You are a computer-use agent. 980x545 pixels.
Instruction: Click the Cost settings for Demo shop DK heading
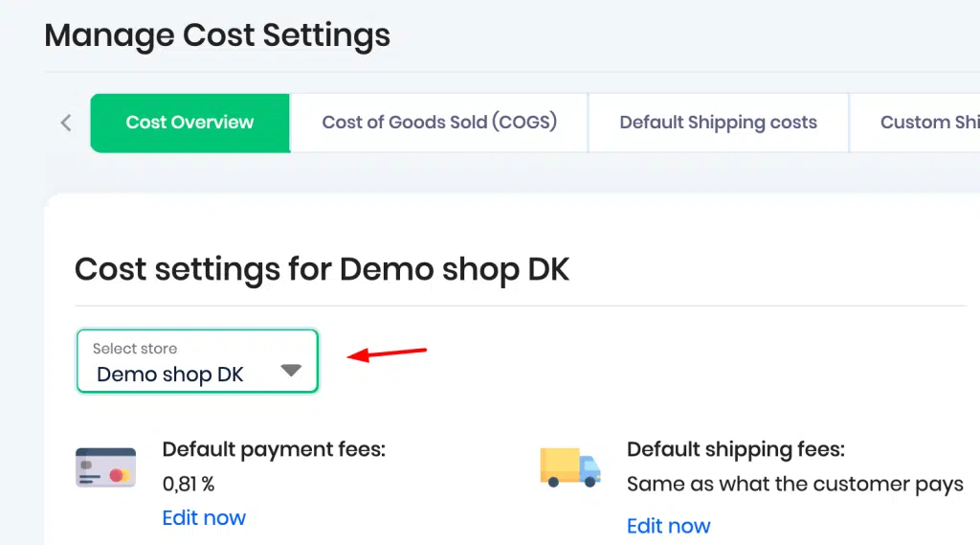point(322,270)
